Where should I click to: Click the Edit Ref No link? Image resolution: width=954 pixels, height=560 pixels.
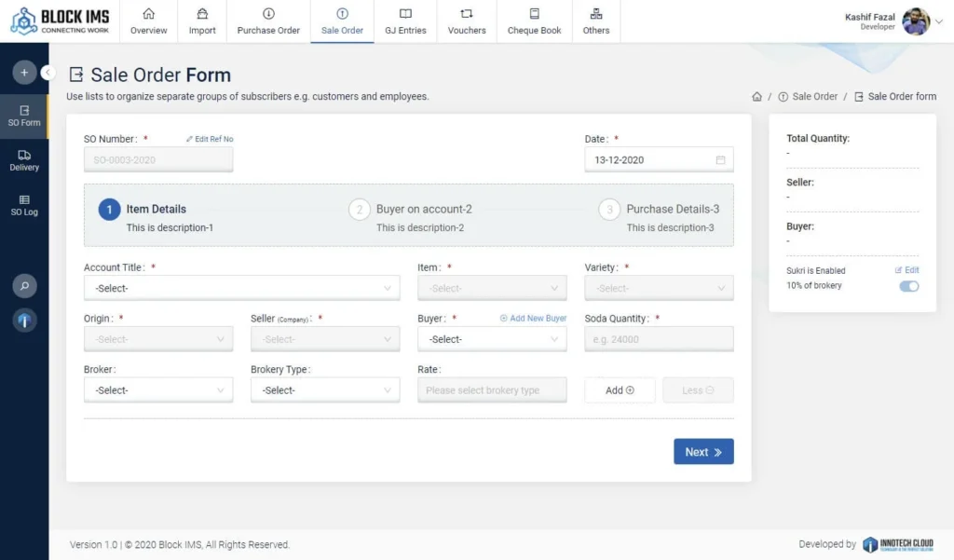tap(210, 139)
